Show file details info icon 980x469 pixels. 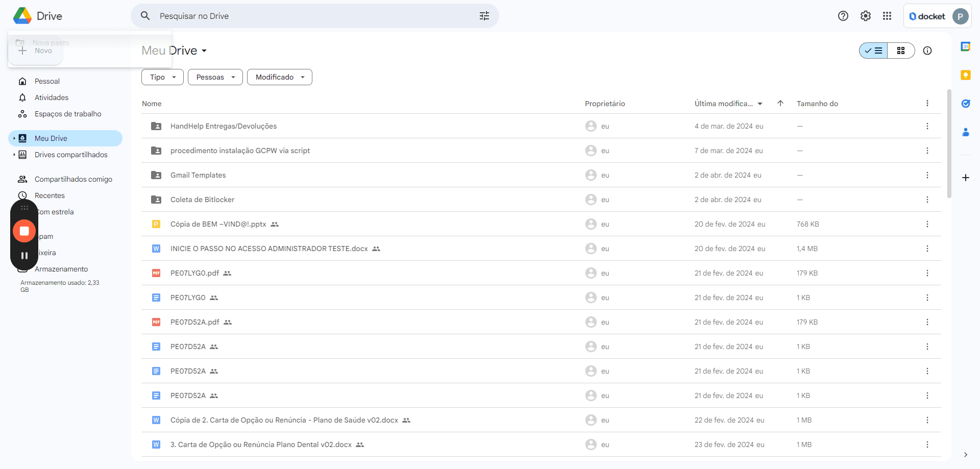pyautogui.click(x=927, y=51)
